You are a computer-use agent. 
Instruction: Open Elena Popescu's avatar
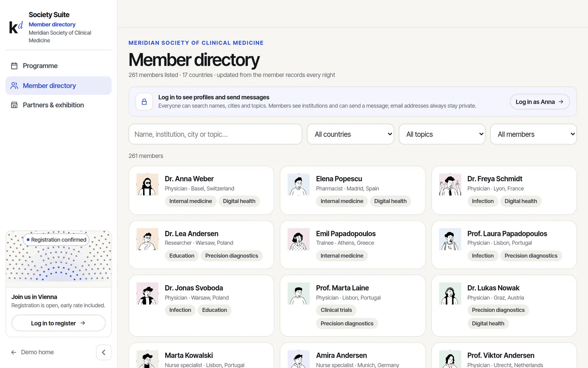298,184
